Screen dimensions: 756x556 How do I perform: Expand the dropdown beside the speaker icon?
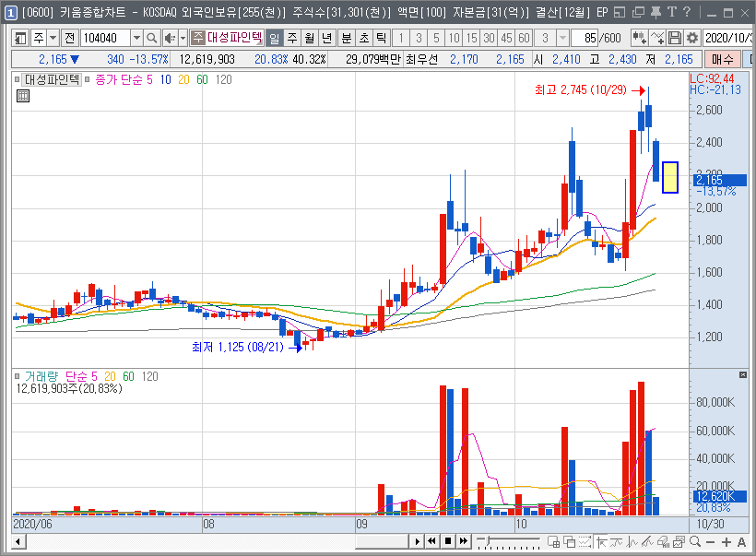click(183, 38)
